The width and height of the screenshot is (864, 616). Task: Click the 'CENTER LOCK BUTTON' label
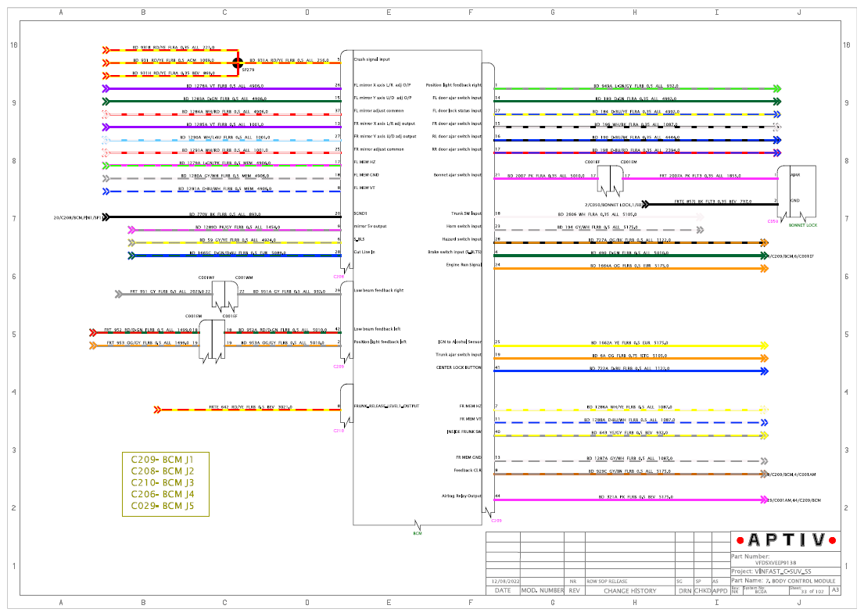click(459, 367)
